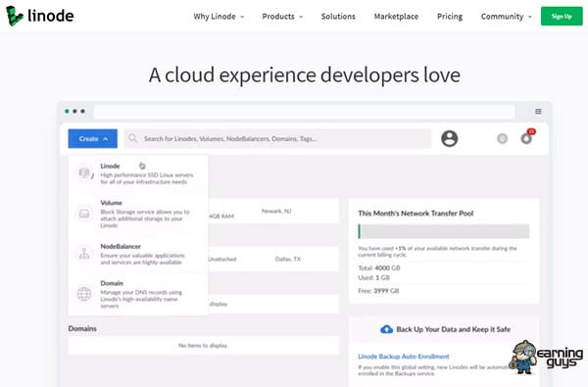Screen dimensions: 588x387
Task: Click the Linode server icon in Create menu
Action: pos(84,173)
